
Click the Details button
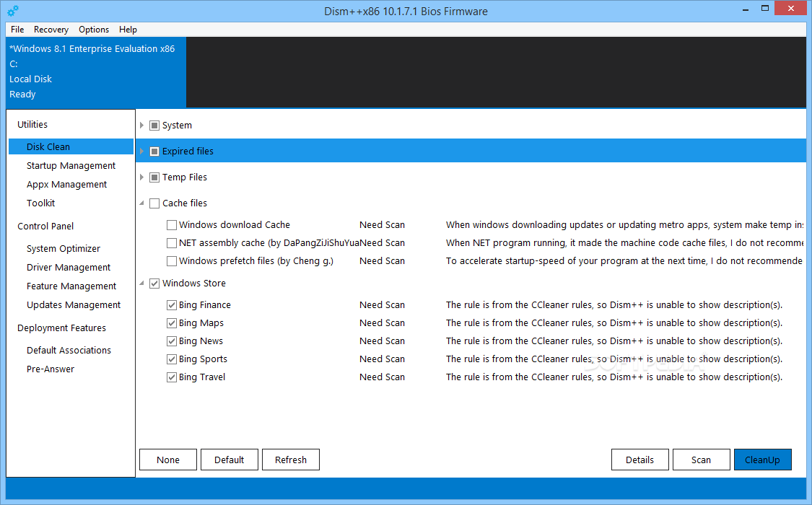point(640,460)
